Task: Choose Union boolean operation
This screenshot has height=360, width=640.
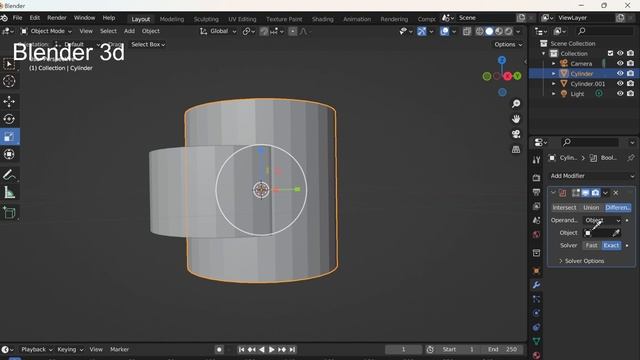Action: point(591,208)
